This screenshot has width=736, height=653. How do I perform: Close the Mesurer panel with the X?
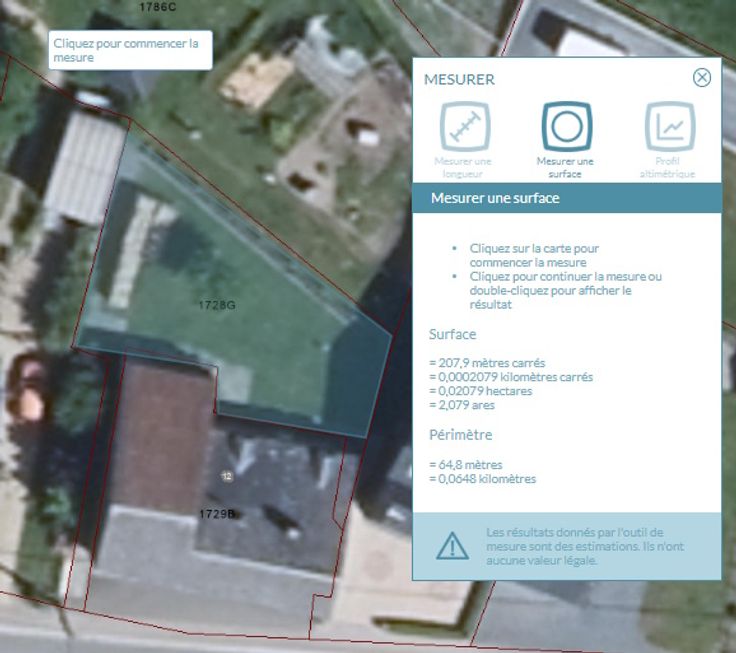702,78
